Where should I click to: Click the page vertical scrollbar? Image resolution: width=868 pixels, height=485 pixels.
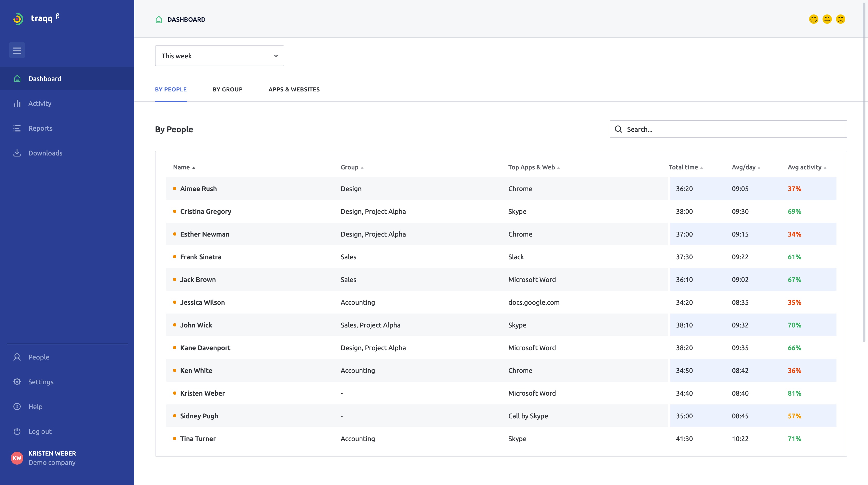pos(864,168)
